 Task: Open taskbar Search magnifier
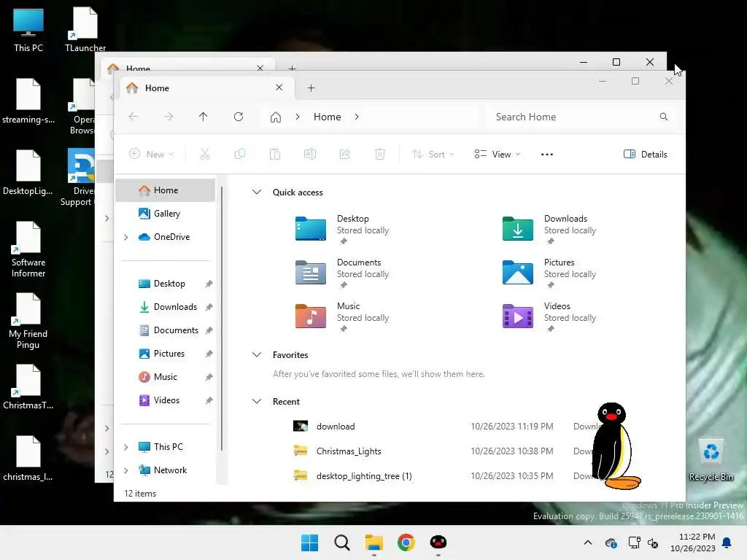341,542
